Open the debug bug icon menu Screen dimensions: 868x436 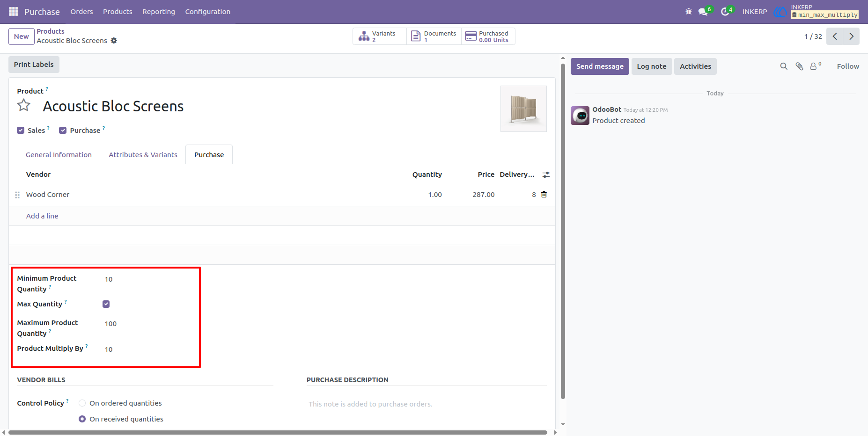point(688,12)
